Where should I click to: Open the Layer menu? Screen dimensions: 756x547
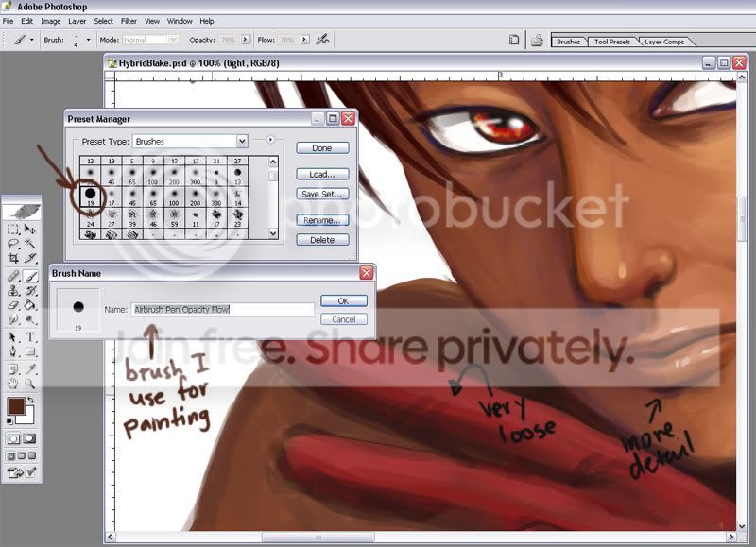pos(77,21)
